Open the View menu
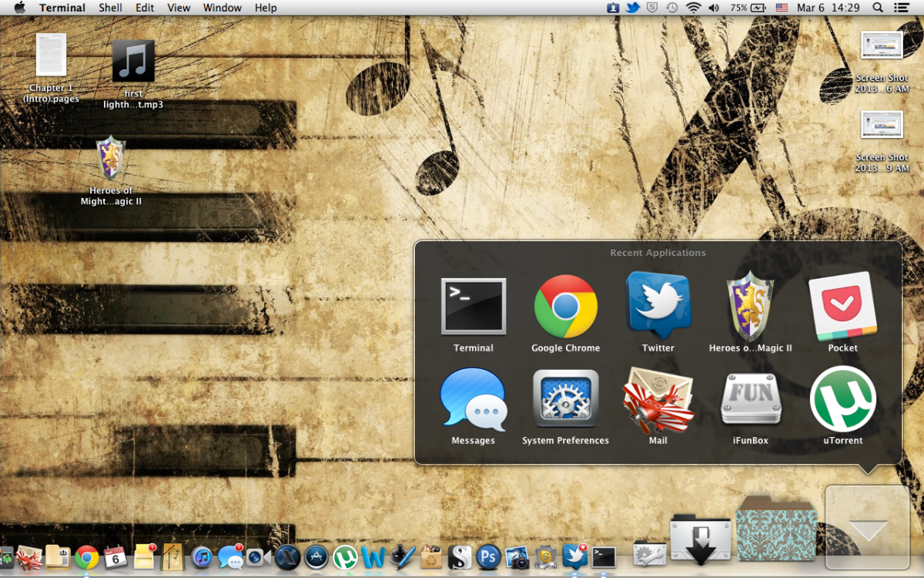The width and height of the screenshot is (924, 578). pyautogui.click(x=179, y=8)
